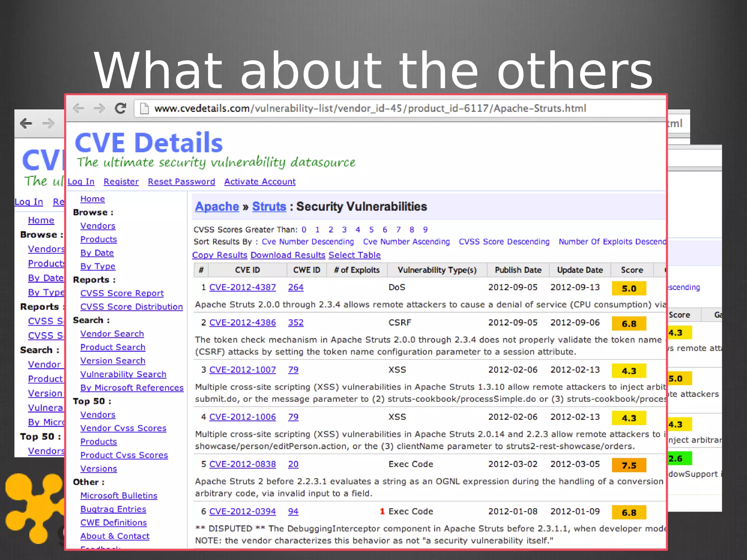Open the Register link
The image size is (747, 560).
pyautogui.click(x=121, y=182)
